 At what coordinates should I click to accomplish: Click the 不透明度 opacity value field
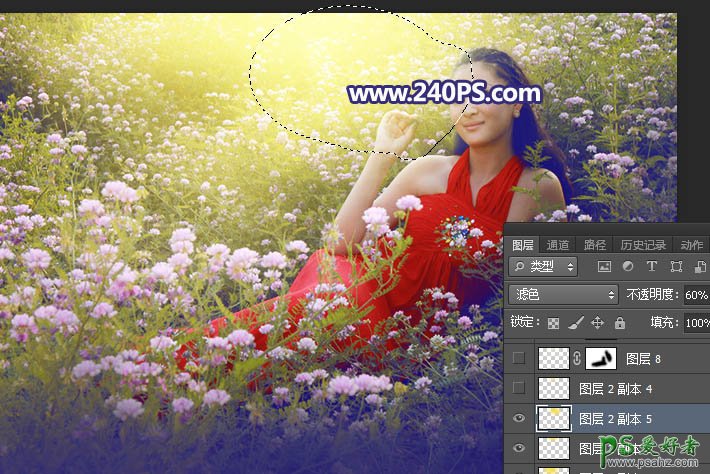[x=696, y=295]
